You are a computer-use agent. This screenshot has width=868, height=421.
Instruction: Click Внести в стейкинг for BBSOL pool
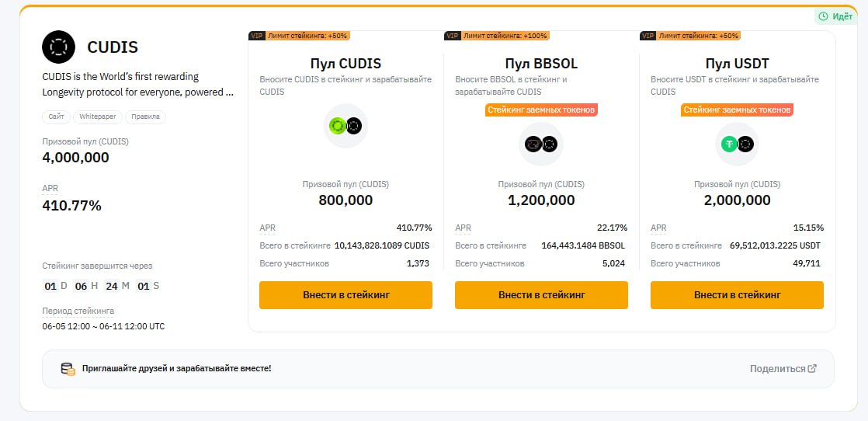[x=541, y=295]
